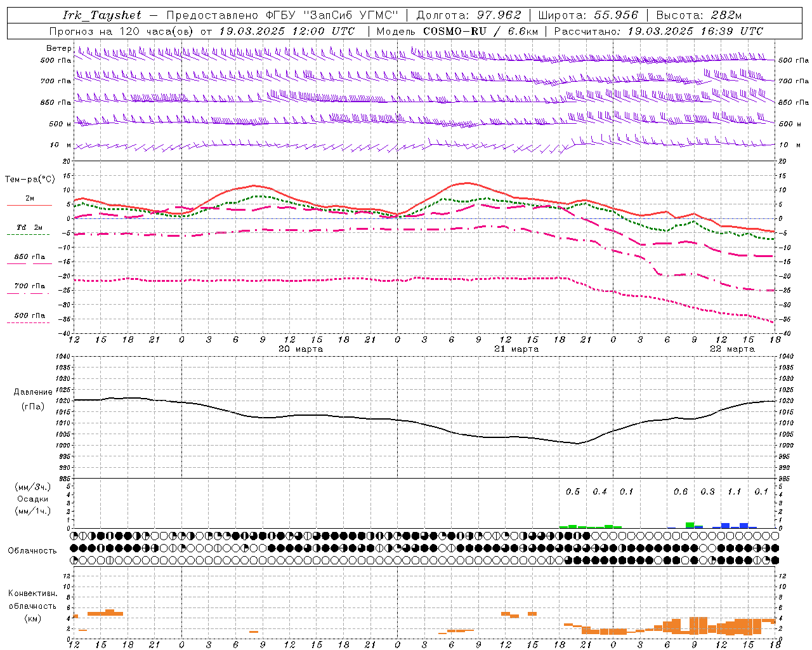Click the '22 марта' date label
Image resolution: width=812 pixels, height=650 pixels.
click(x=732, y=349)
